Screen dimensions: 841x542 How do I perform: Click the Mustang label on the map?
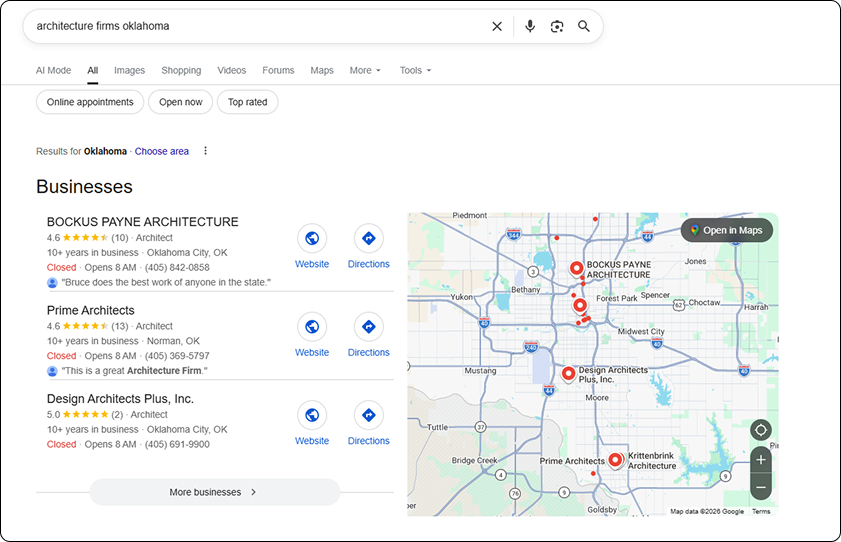point(480,370)
